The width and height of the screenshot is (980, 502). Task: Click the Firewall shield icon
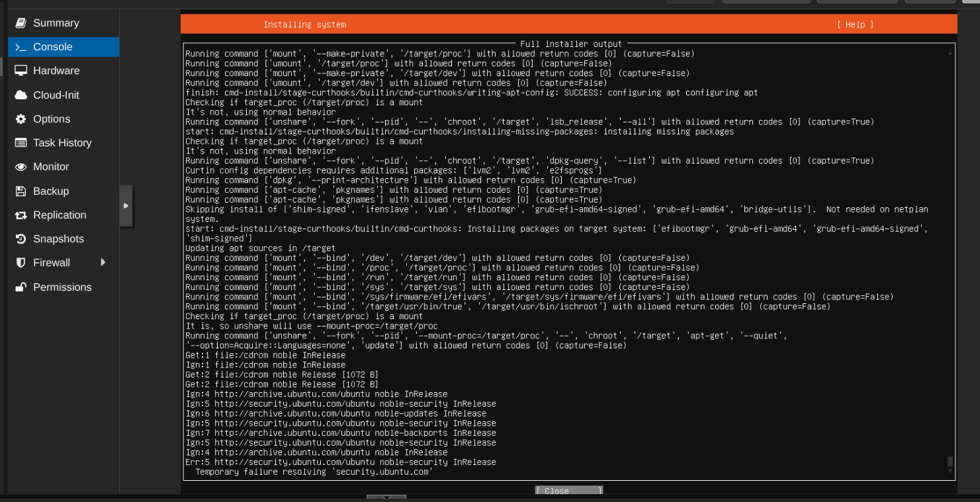(x=21, y=263)
